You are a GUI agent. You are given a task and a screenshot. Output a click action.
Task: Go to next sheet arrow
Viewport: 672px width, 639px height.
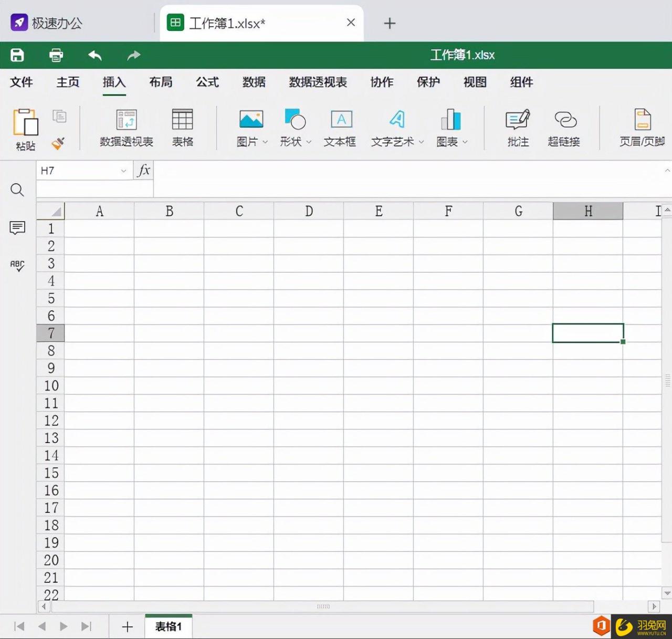(x=64, y=626)
